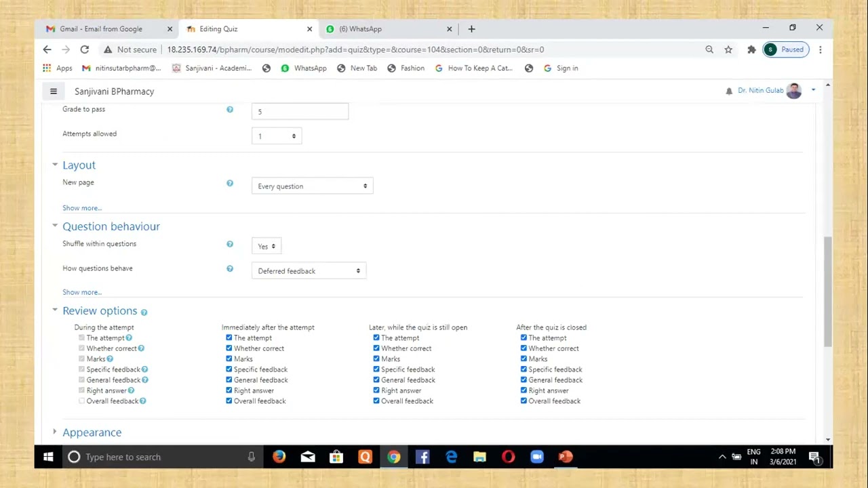Launch Firefox from the taskbar
868x488 pixels.
[x=279, y=457]
